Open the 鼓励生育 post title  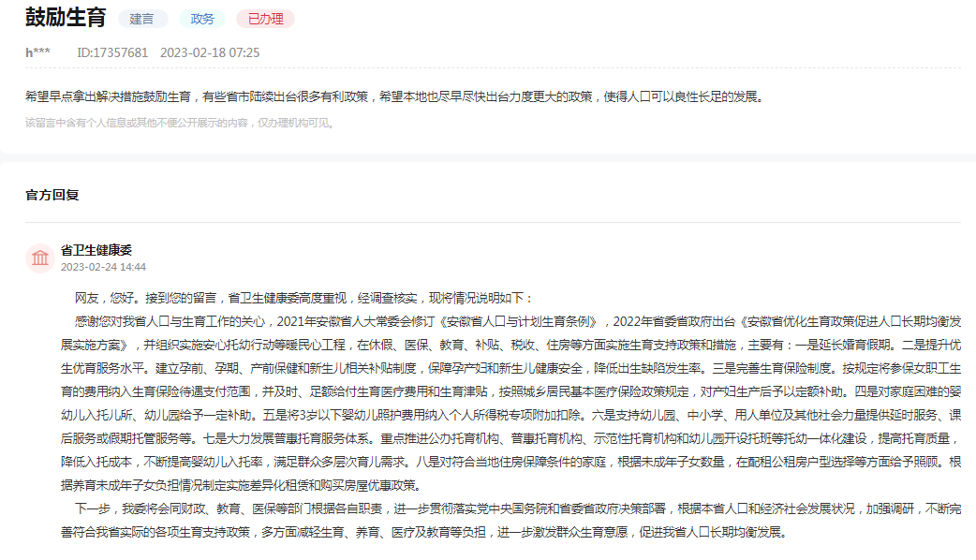[66, 18]
